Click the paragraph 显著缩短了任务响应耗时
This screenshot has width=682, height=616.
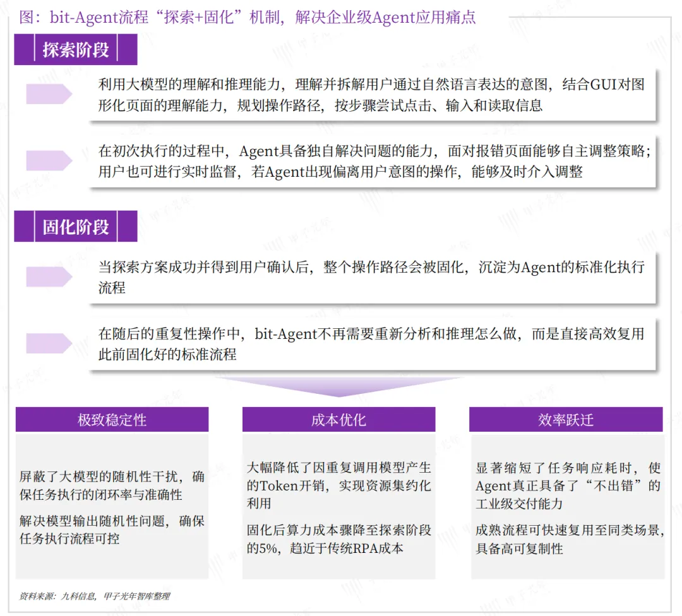click(x=568, y=485)
